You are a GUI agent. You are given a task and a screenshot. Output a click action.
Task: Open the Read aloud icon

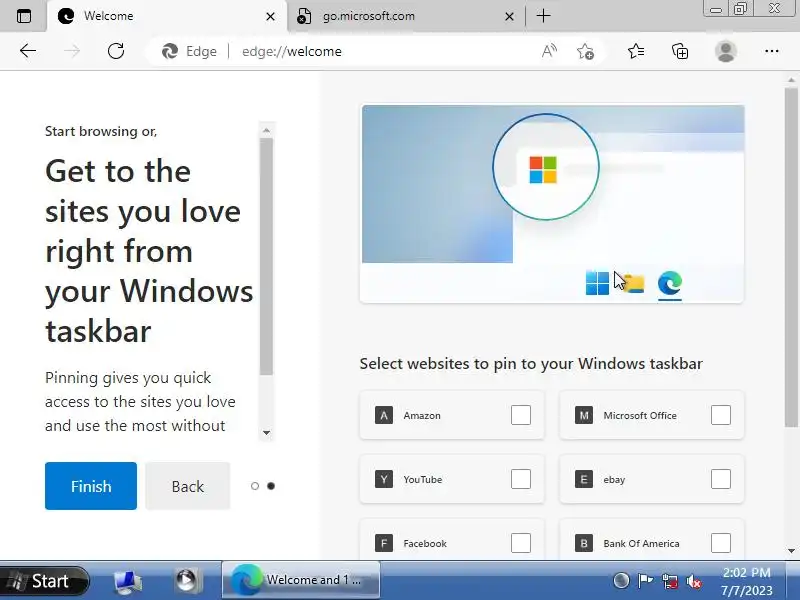click(549, 51)
